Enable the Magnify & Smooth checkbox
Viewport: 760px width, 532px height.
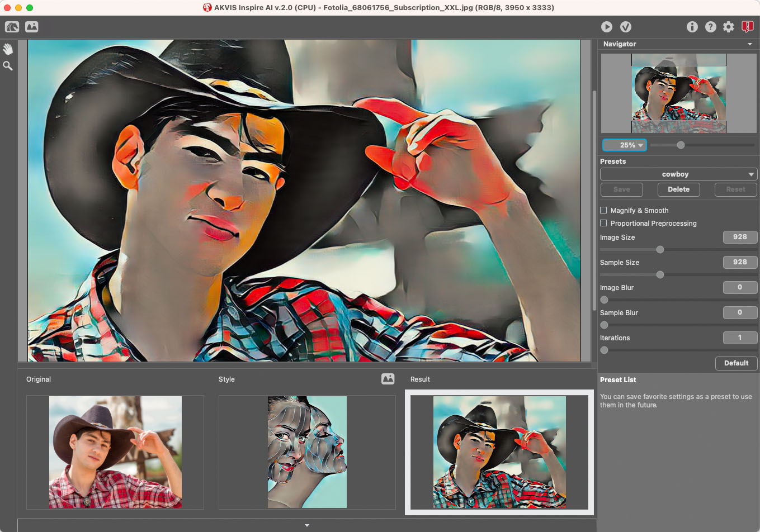603,210
